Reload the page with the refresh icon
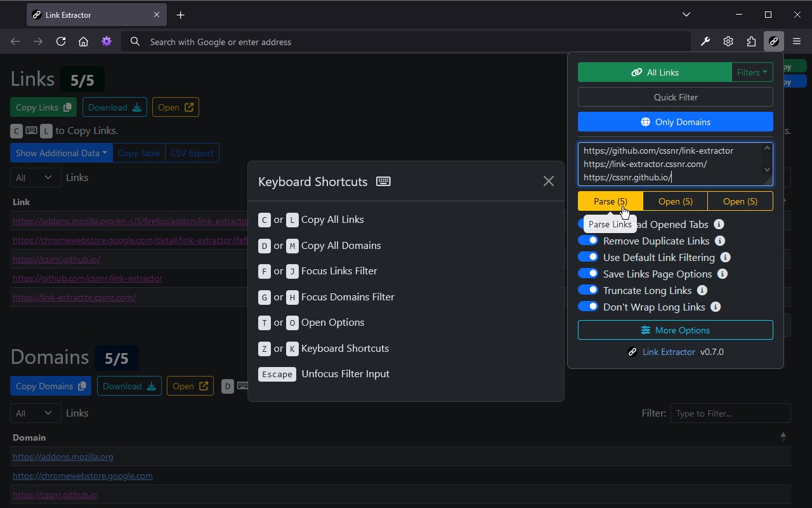812x508 pixels. tap(61, 42)
